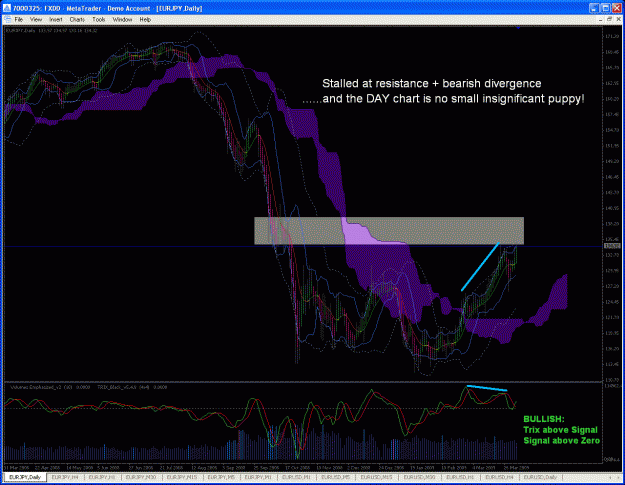Switch to the EURJPY,M1 chart tab
The height and width of the screenshot is (485, 625).
click(258, 477)
